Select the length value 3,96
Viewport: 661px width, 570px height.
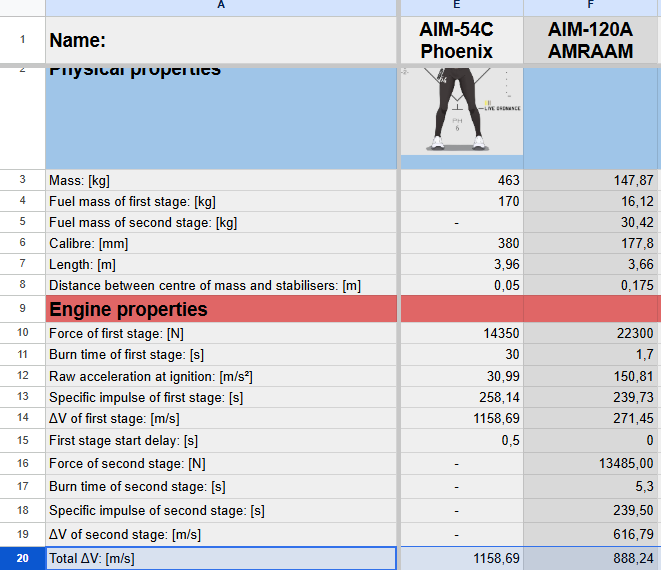(462, 264)
